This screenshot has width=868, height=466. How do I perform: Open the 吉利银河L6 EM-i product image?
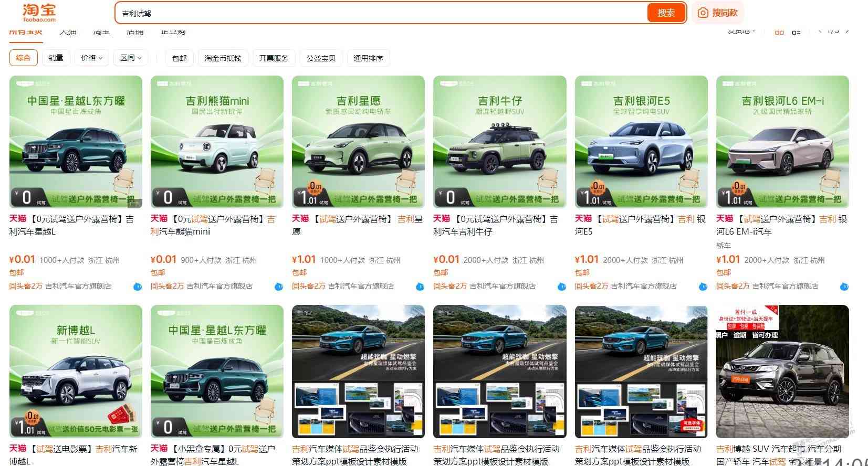(x=782, y=142)
